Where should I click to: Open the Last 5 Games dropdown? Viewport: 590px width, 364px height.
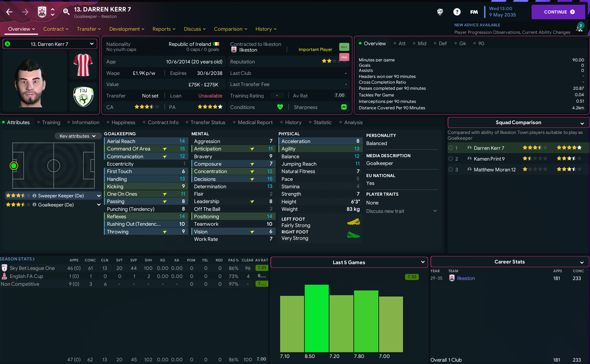click(x=349, y=262)
